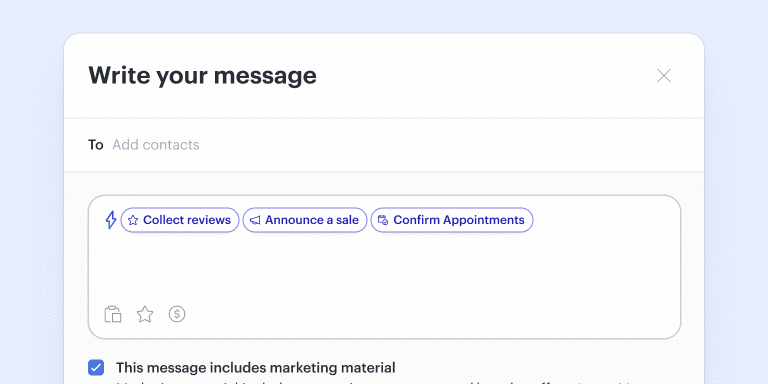Select the Announce a sale chip
Image resolution: width=768 pixels, height=384 pixels.
[x=305, y=220]
